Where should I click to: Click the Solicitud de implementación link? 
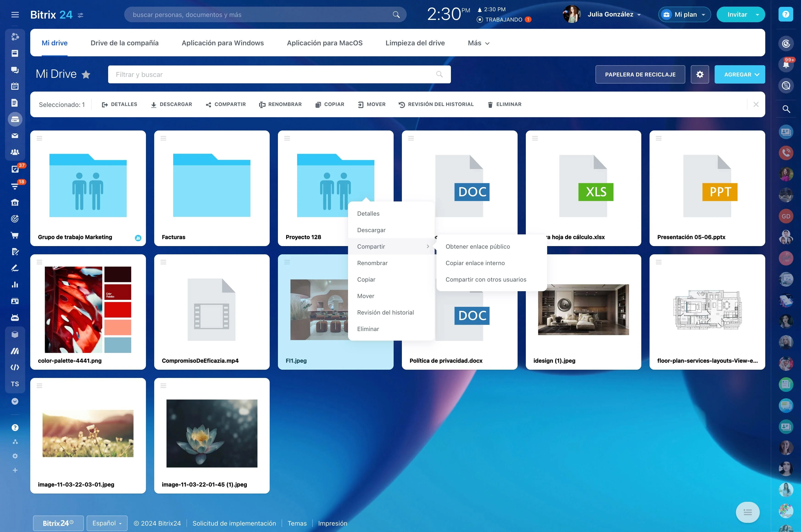(x=234, y=523)
